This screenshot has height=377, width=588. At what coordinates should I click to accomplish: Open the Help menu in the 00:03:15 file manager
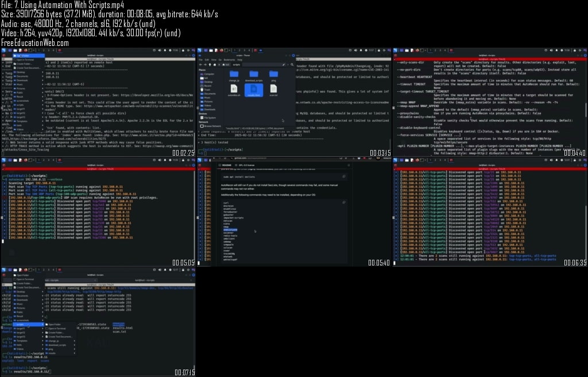click(239, 60)
